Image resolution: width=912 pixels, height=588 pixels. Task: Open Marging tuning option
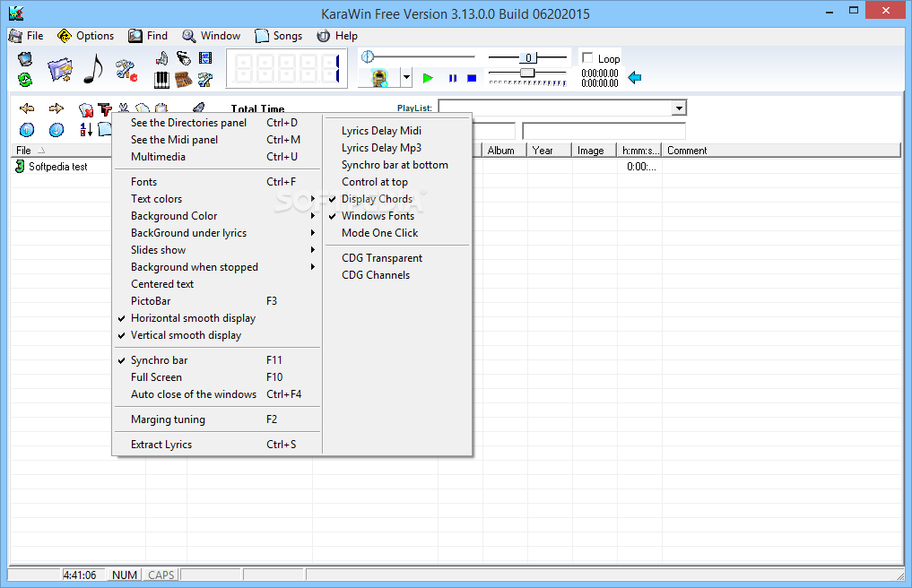tap(218, 419)
